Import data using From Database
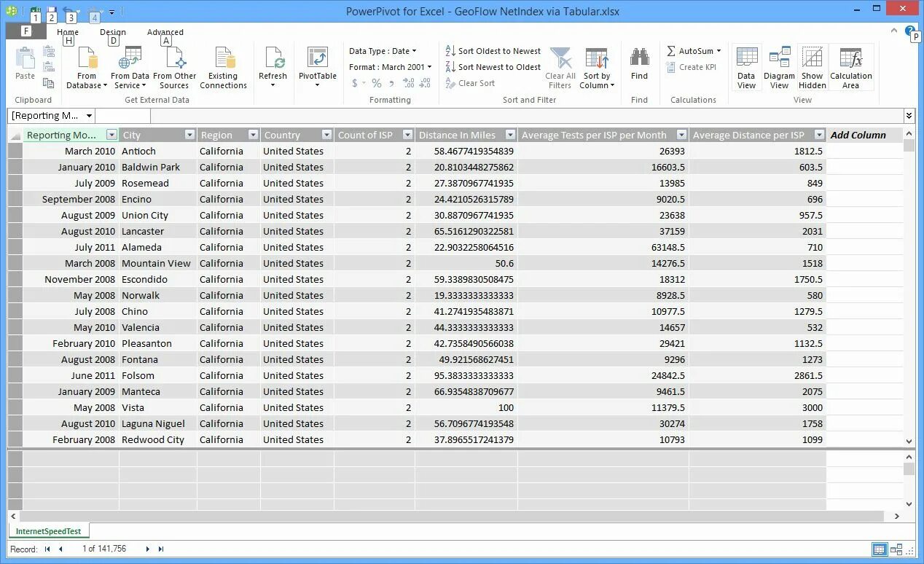924x564 pixels. point(86,66)
